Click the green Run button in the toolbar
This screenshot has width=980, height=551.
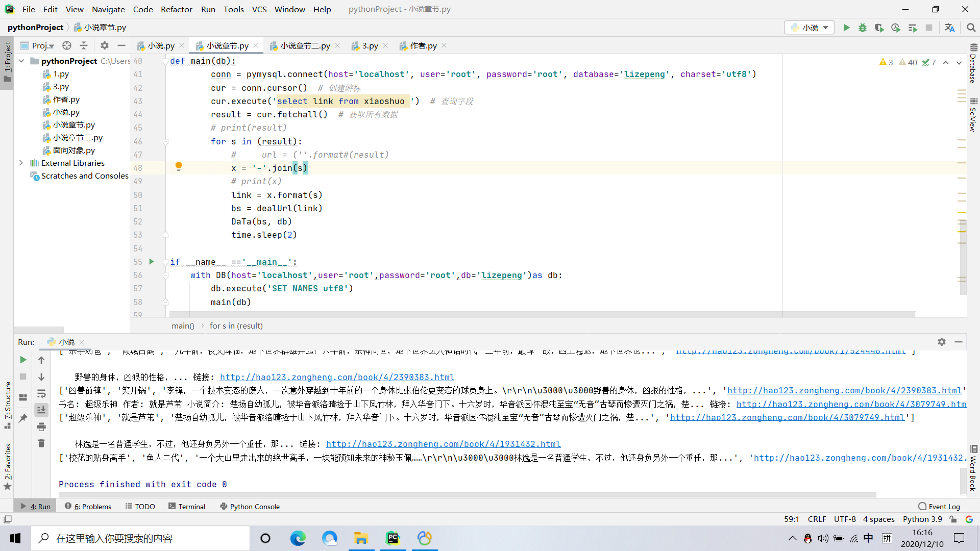click(846, 28)
